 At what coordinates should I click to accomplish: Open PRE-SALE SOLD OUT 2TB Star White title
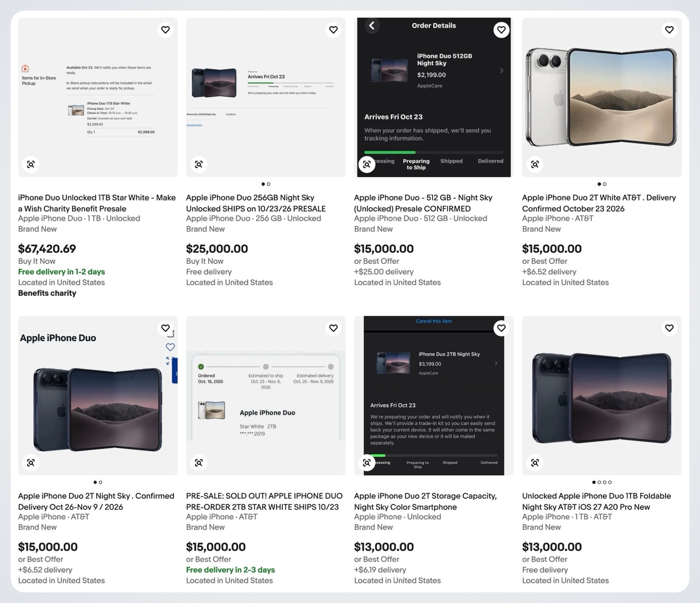[x=264, y=501]
